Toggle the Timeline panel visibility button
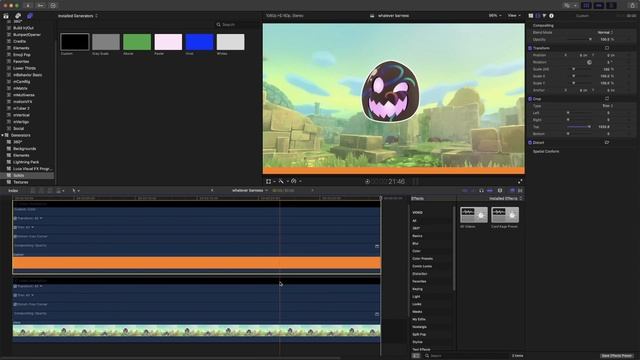Viewport: 640px width, 360px height. [x=599, y=5]
